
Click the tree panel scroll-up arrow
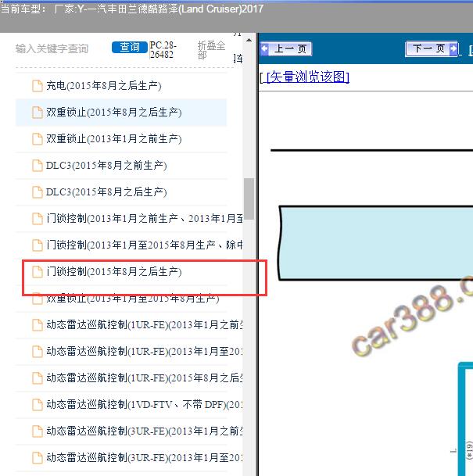[249, 40]
